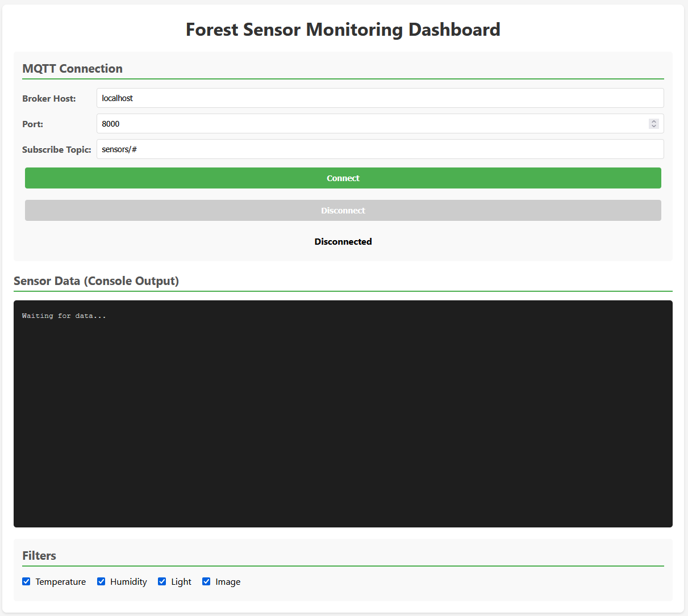
Task: Click the Waiting for data text
Action: coord(64,316)
